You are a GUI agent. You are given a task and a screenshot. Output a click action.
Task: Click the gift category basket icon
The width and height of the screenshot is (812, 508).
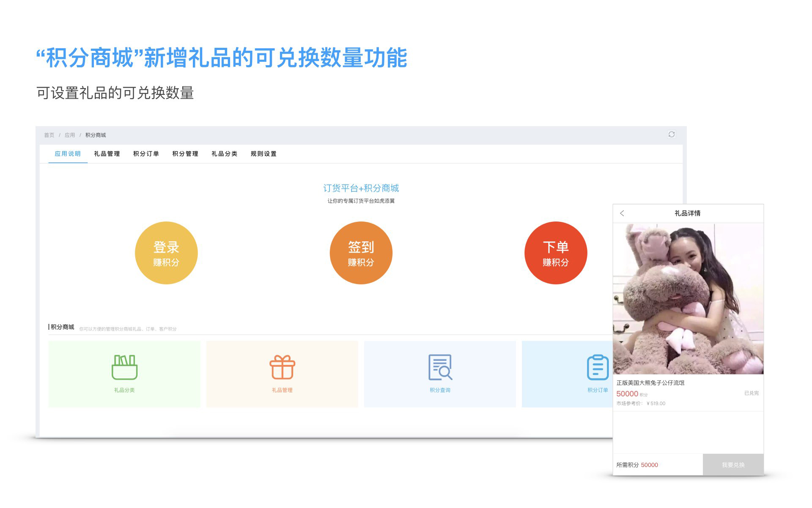point(124,367)
